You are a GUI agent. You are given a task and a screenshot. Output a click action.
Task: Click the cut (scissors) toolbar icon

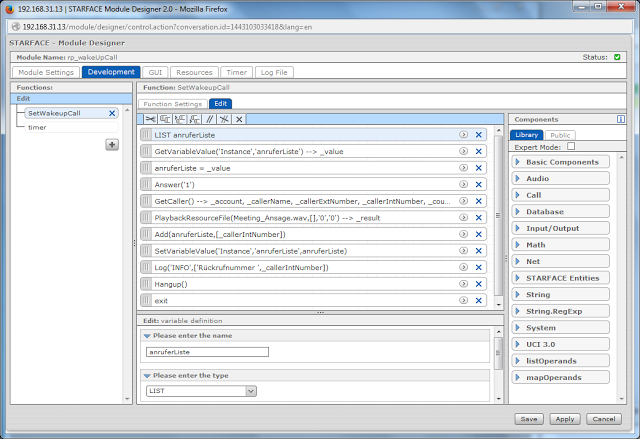tap(150, 119)
